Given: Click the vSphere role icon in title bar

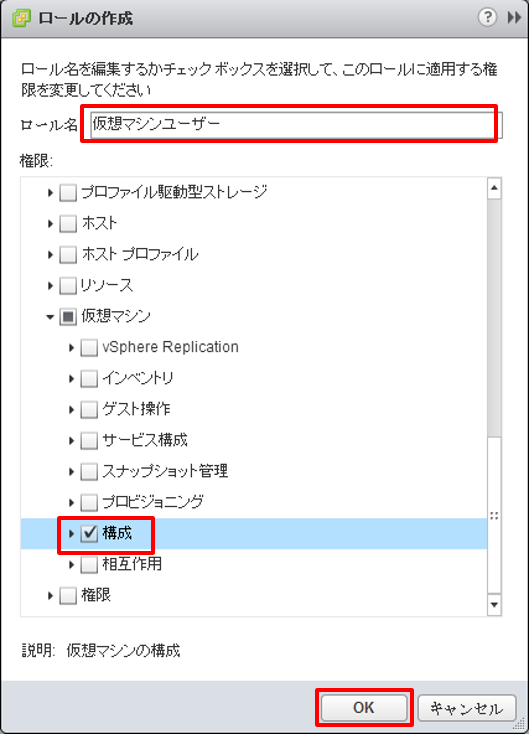Looking at the screenshot, I should (21, 18).
